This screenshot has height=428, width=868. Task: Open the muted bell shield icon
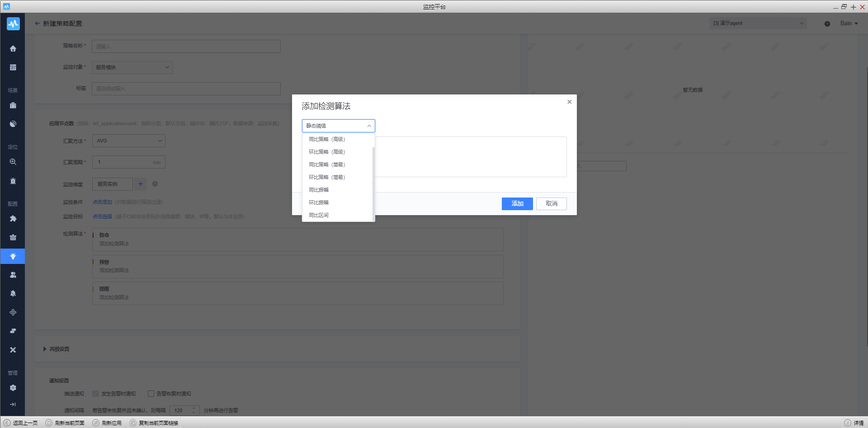[x=13, y=293]
